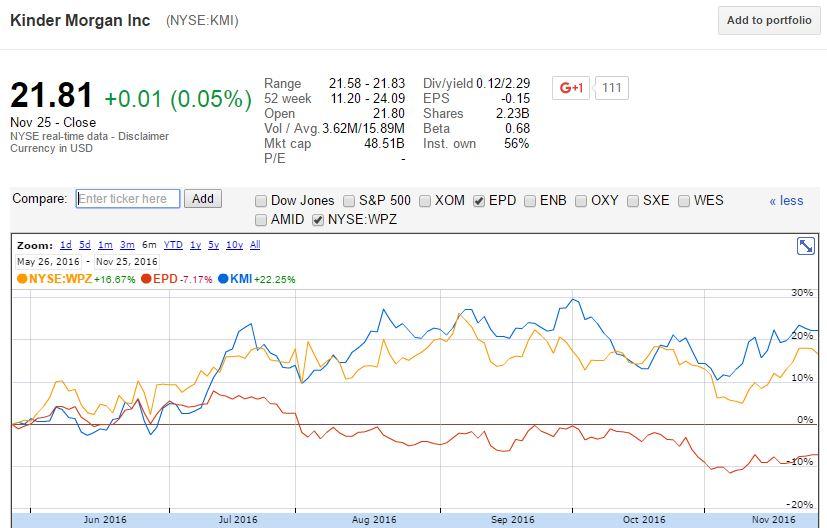Set chart zoom to 1d
This screenshot has width=827, height=528.
click(x=66, y=245)
